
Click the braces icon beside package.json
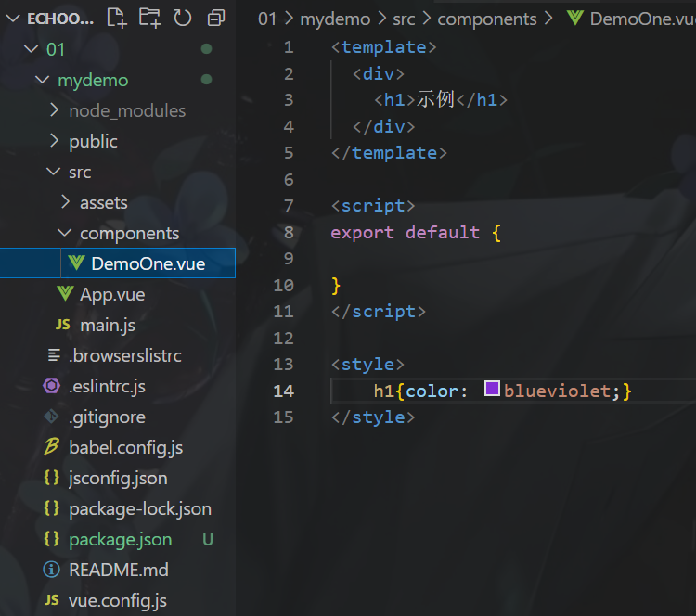51,539
